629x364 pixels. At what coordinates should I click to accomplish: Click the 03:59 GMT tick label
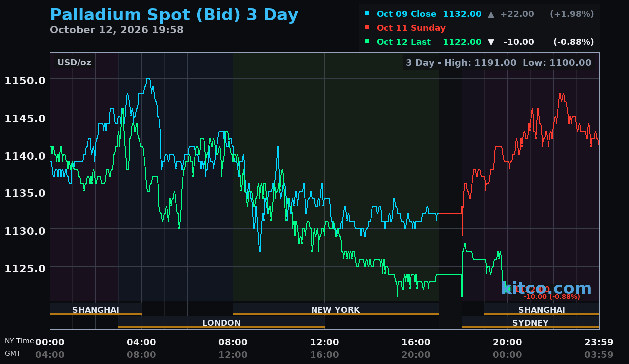click(599, 355)
